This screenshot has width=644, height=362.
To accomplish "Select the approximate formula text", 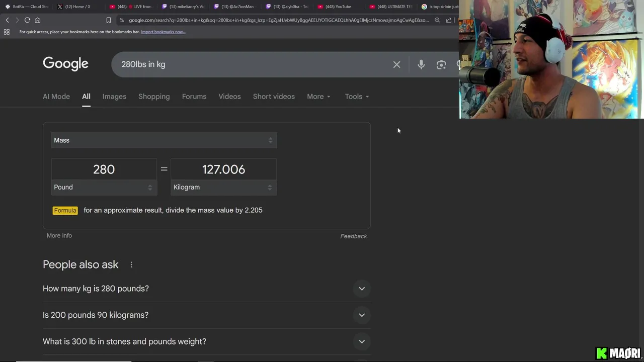I will [x=173, y=210].
